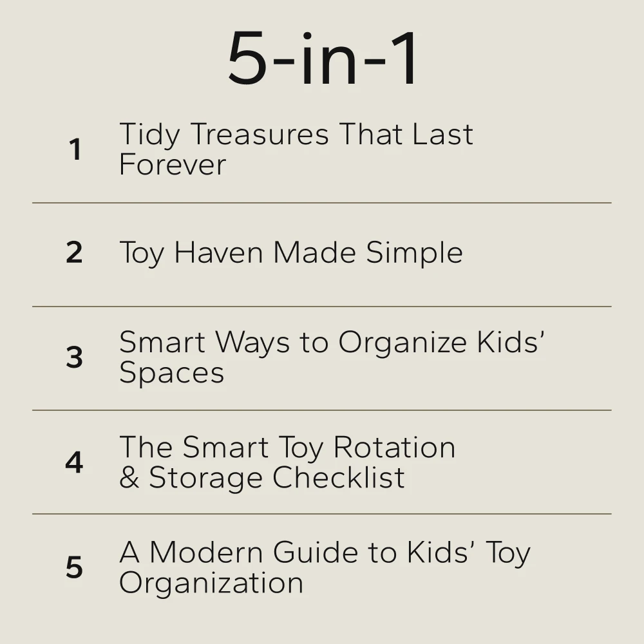
Task: Click the word "Spaces"
Action: [x=171, y=374]
